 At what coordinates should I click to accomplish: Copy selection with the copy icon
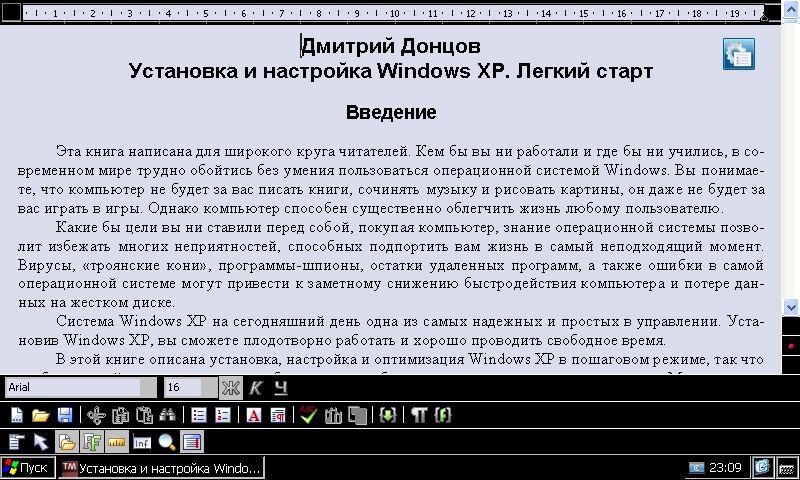[120, 416]
